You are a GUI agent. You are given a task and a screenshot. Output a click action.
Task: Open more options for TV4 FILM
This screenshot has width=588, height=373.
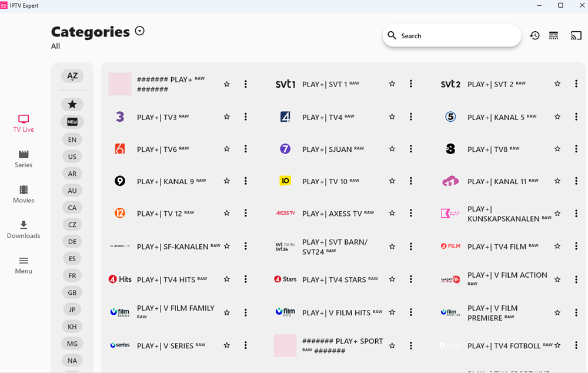click(x=576, y=246)
